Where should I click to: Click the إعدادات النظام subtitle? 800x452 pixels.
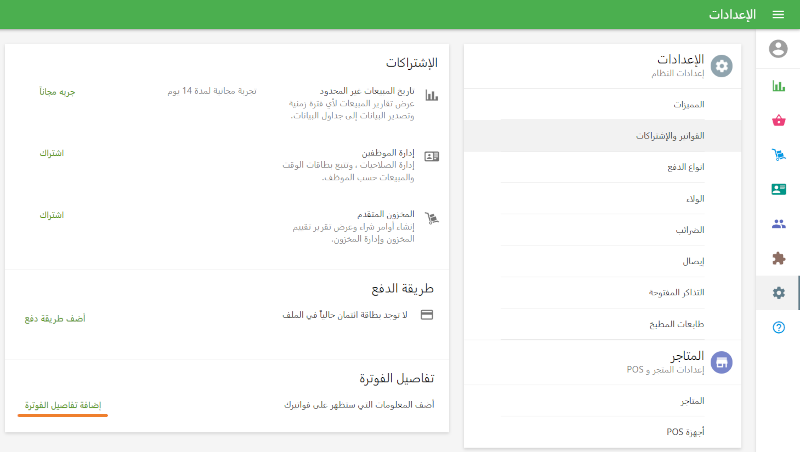pos(678,73)
